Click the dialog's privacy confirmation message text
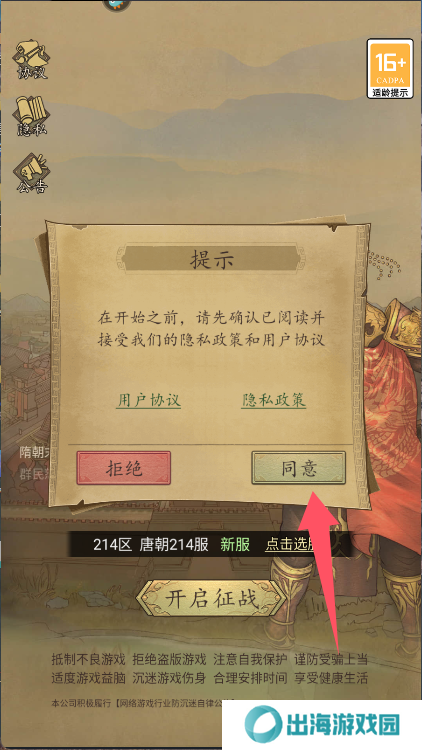Screen dimensions: 422x750 [211, 329]
